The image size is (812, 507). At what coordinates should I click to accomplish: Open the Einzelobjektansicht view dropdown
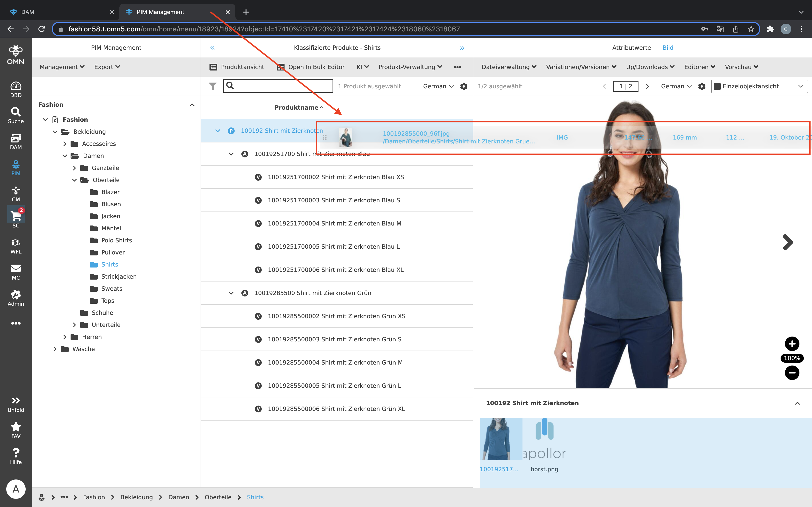[759, 86]
